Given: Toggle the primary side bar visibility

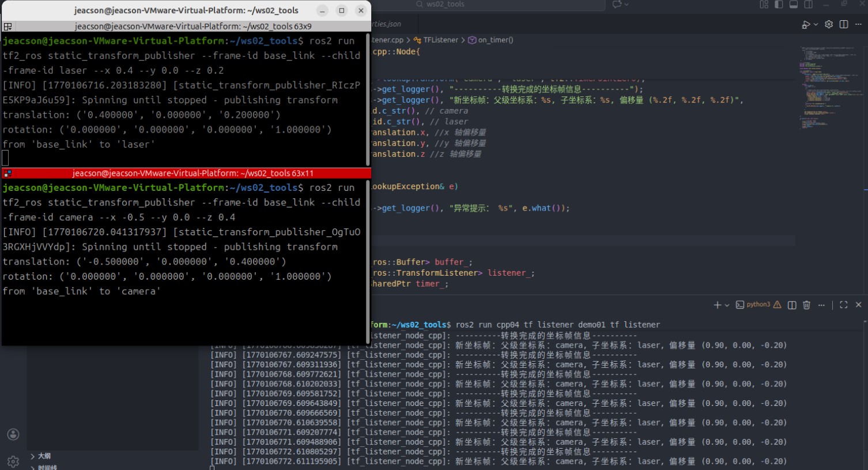Looking at the screenshot, I should point(779,5).
